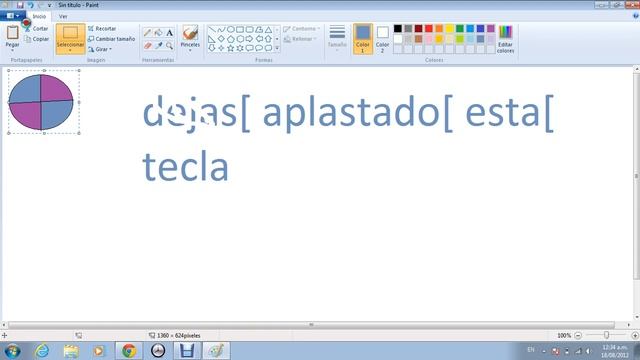
Task: Click the zoom out minus button
Action: click(x=578, y=336)
